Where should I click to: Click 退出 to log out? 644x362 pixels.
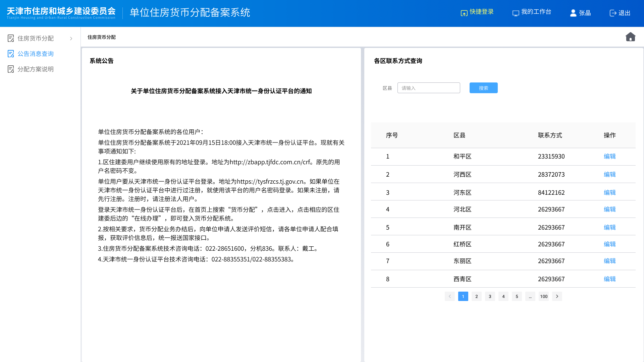point(624,13)
